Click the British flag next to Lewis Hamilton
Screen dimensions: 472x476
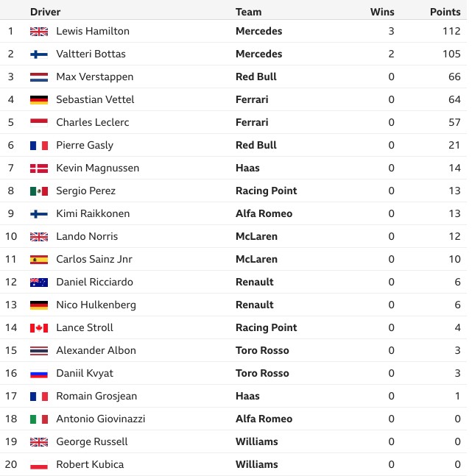coord(39,32)
